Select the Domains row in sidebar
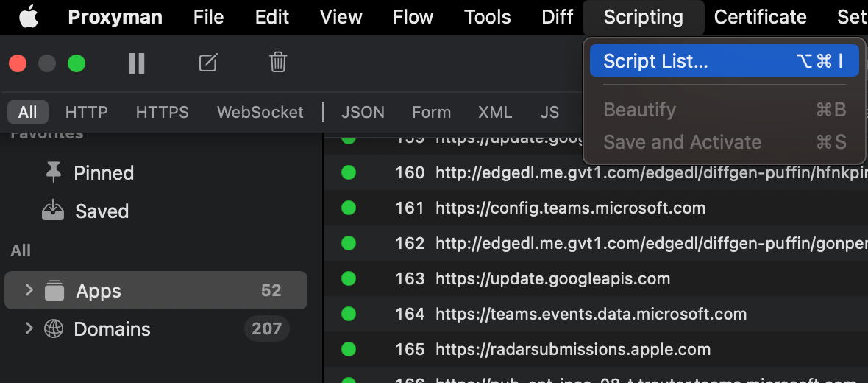Screen dimensions: 868x383 click(155, 328)
